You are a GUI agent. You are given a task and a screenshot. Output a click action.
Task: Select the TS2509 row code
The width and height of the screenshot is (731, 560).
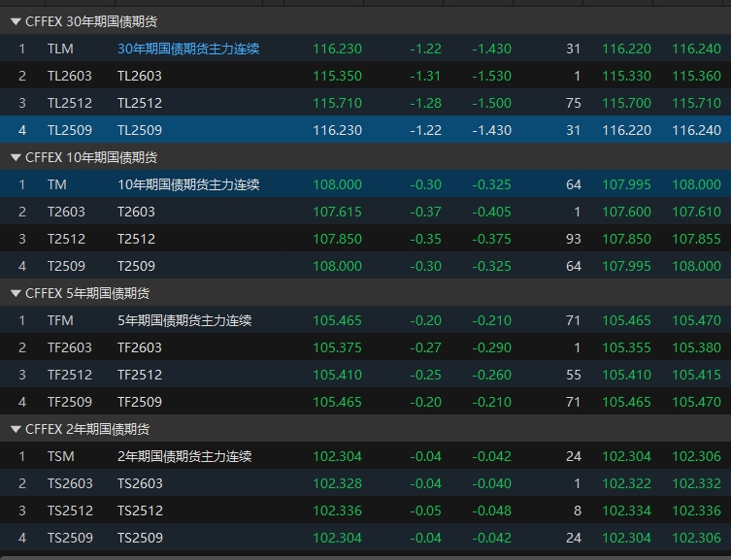click(70, 538)
